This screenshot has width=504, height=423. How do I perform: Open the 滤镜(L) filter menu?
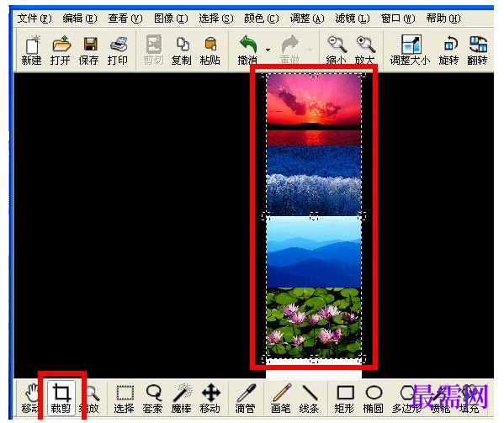tap(353, 19)
